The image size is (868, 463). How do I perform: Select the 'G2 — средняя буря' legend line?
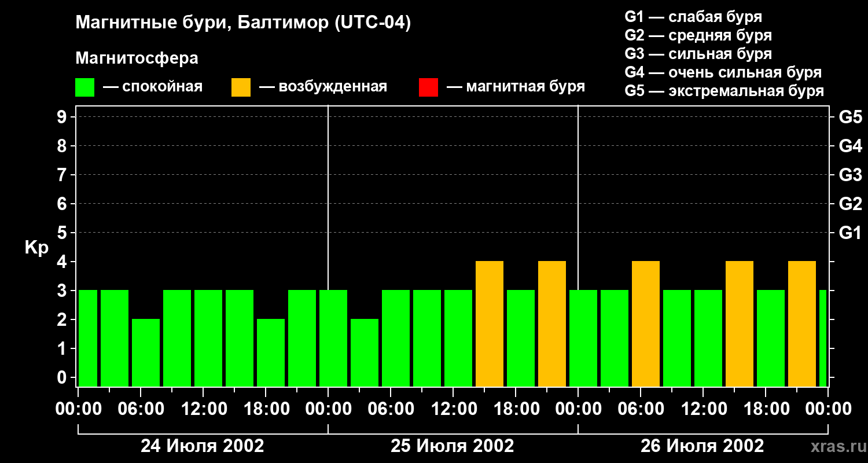[698, 35]
